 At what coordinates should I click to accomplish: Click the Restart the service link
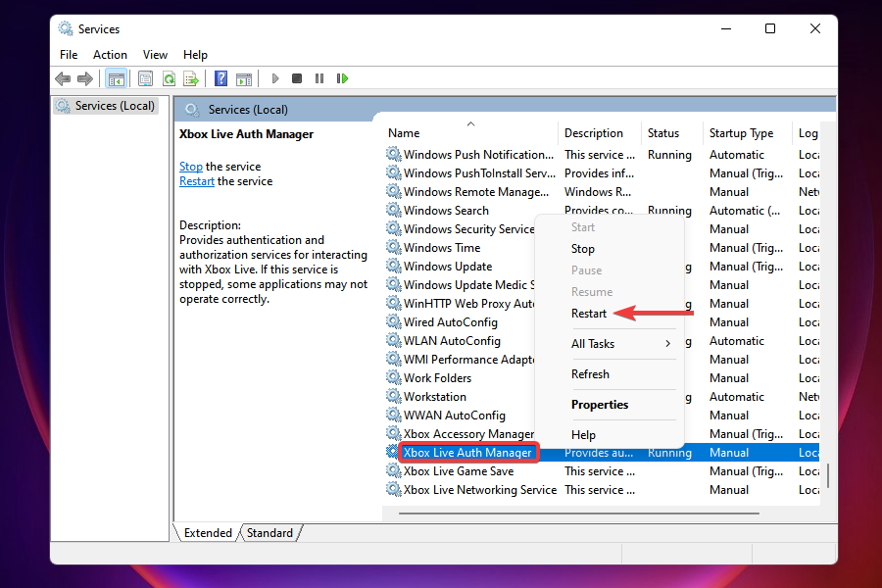point(197,181)
